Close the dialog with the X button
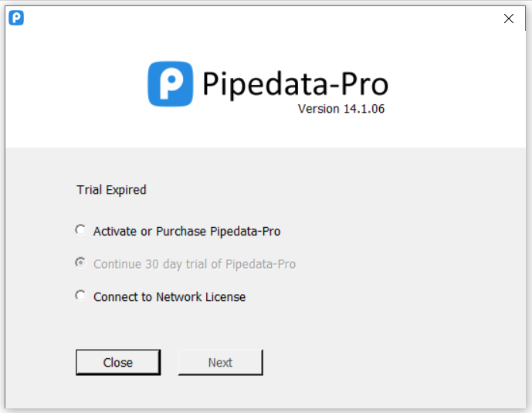The image size is (532, 413). [509, 19]
